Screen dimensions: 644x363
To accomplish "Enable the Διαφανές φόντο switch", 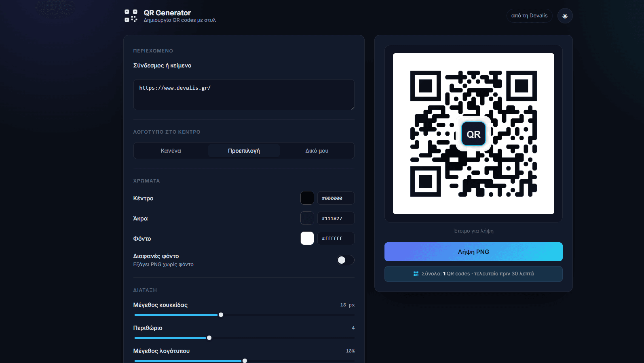I will 346,260.
